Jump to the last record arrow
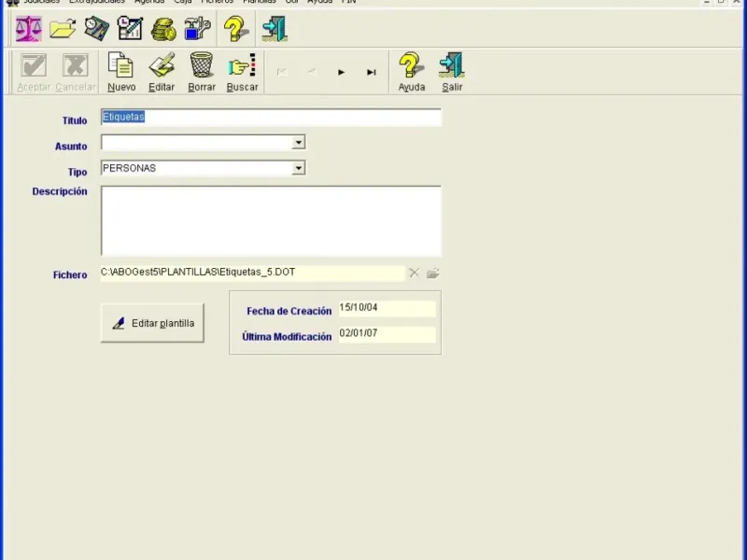 coord(371,73)
